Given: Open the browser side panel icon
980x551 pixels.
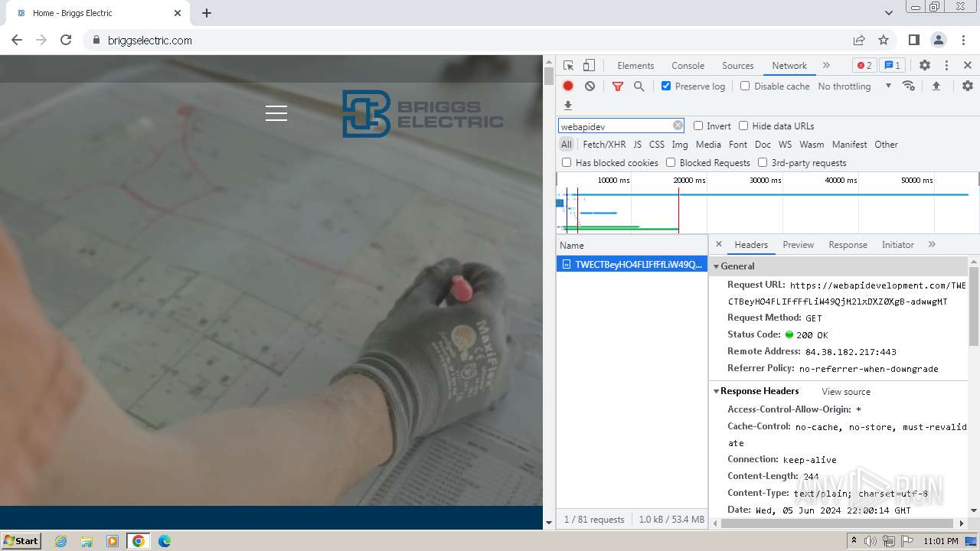Looking at the screenshot, I should point(913,40).
